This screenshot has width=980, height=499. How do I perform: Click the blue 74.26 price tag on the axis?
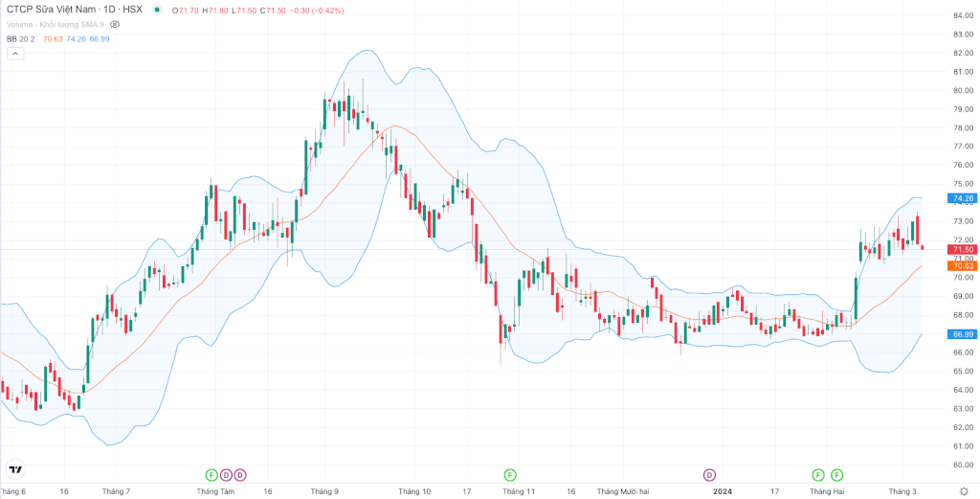point(963,198)
